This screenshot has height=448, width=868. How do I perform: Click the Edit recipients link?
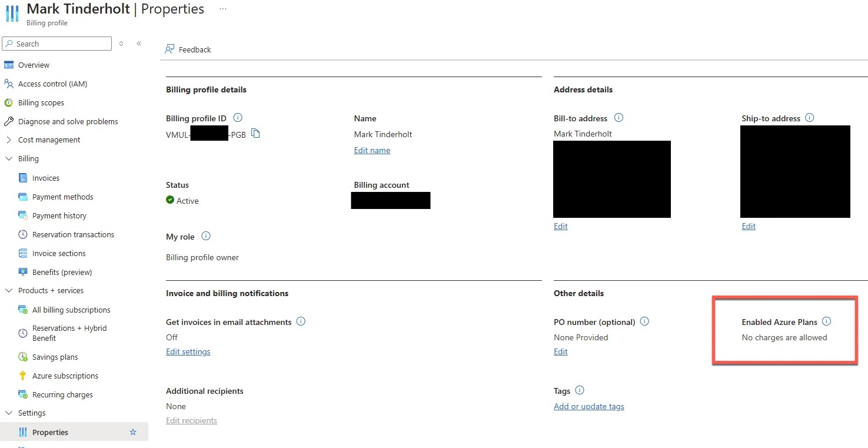191,420
